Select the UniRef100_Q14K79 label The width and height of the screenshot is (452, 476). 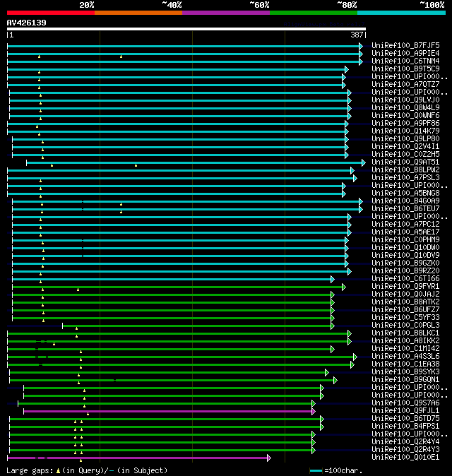coord(405,131)
